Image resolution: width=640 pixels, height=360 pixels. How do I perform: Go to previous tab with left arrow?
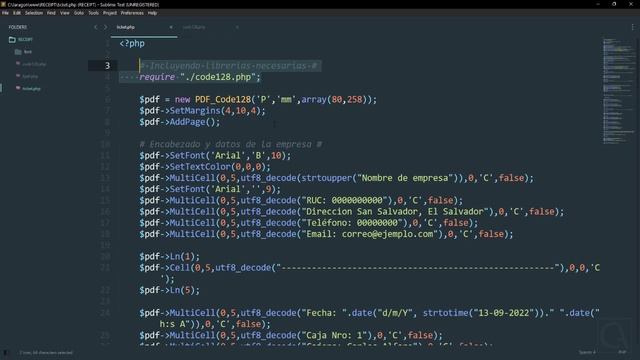coord(96,27)
